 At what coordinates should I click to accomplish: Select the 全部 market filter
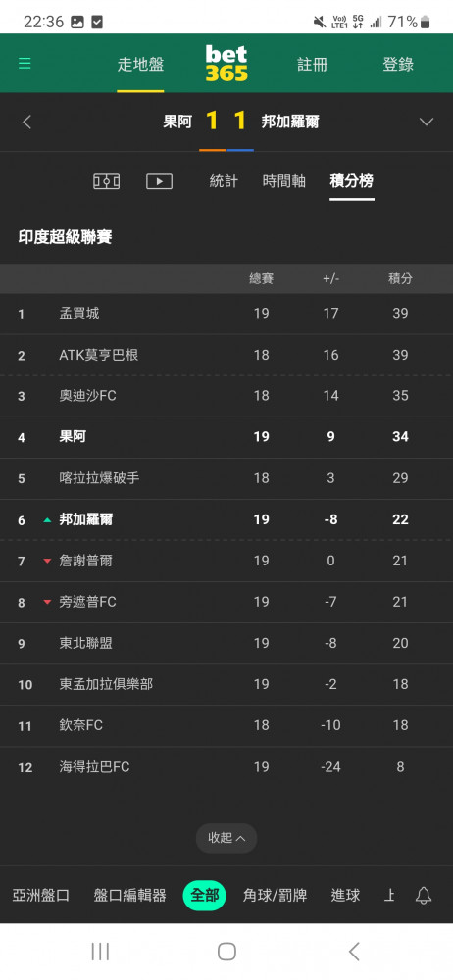coord(205,896)
